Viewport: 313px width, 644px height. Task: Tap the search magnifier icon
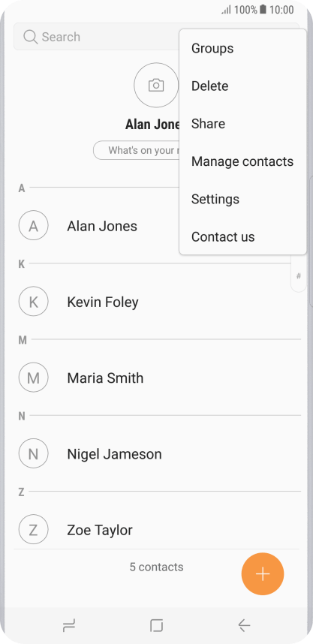tap(30, 37)
